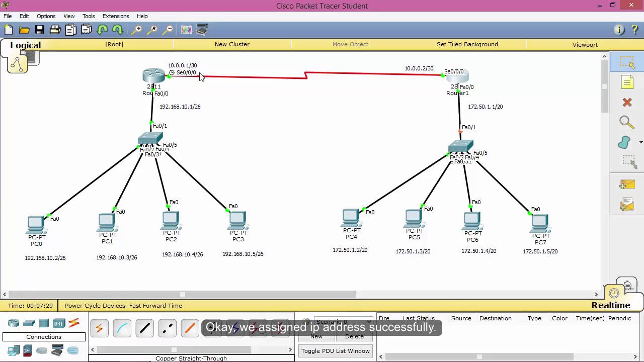Viewport: 644px width, 362px height.
Task: Create a new network file
Action: point(9,30)
